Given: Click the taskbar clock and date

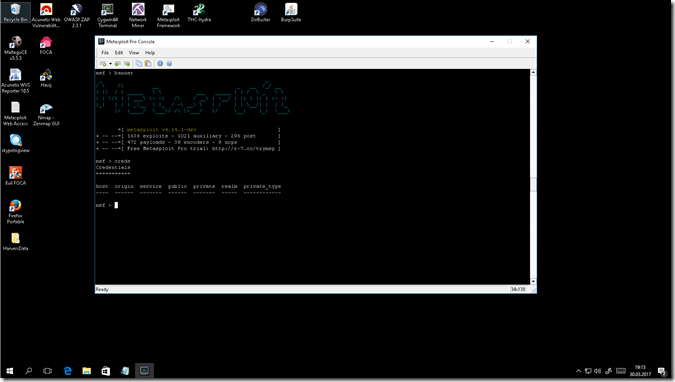Looking at the screenshot, I should (x=640, y=371).
